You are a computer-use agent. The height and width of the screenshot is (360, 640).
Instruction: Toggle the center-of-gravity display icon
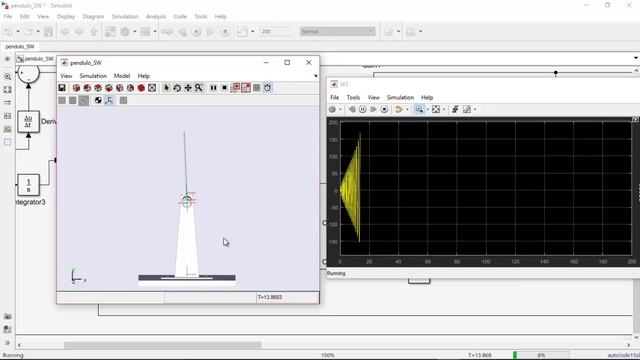98,100
